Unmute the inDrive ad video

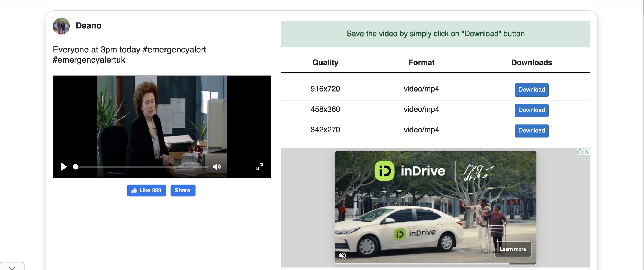click(342, 255)
